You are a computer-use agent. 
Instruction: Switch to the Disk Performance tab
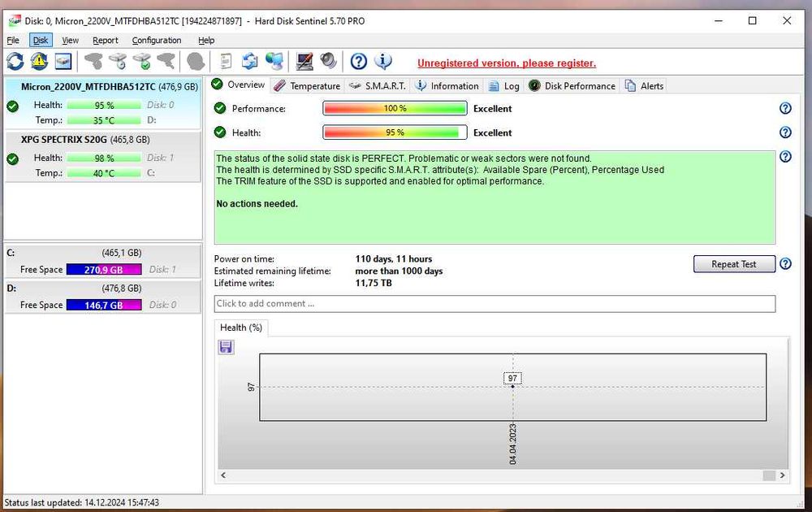pos(572,86)
